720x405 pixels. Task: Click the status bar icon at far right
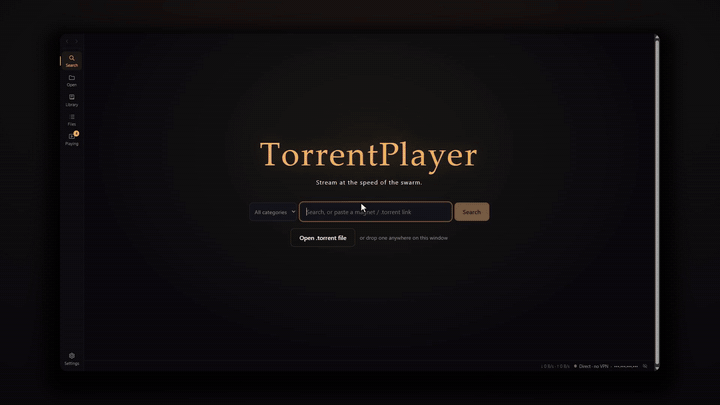point(645,366)
